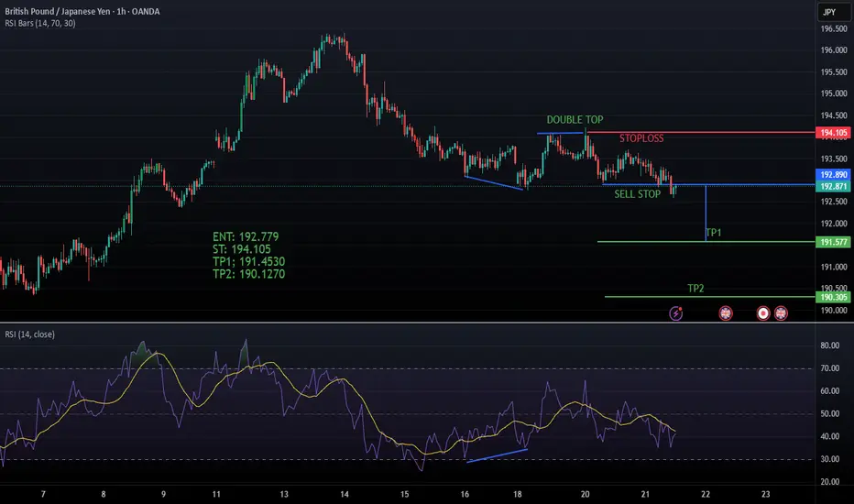Click date 14 on the time axis
The image size is (854, 504).
coord(345,494)
